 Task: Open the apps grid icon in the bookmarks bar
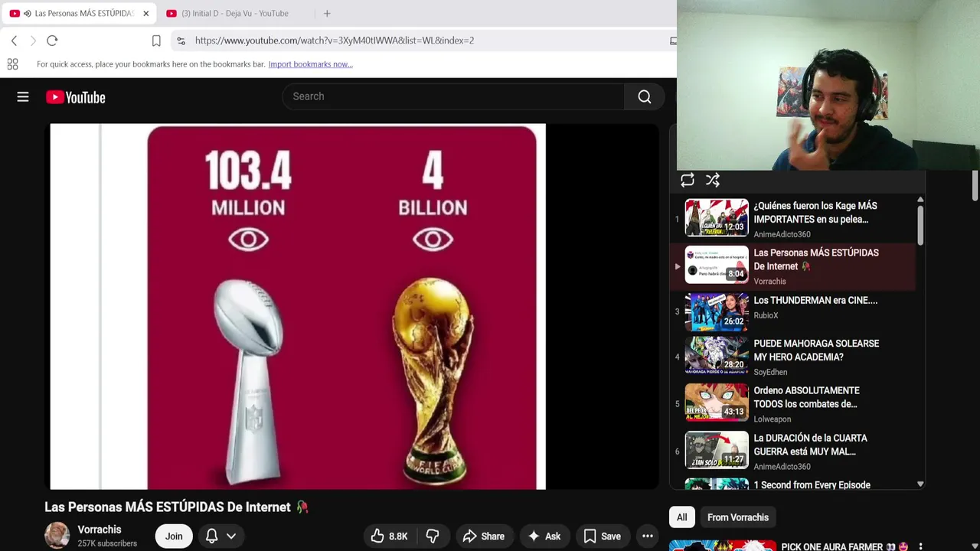coord(12,64)
